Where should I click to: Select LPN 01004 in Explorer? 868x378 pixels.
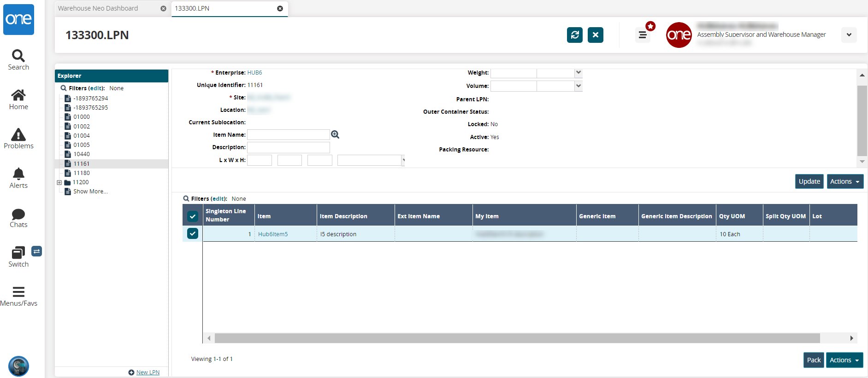click(82, 135)
